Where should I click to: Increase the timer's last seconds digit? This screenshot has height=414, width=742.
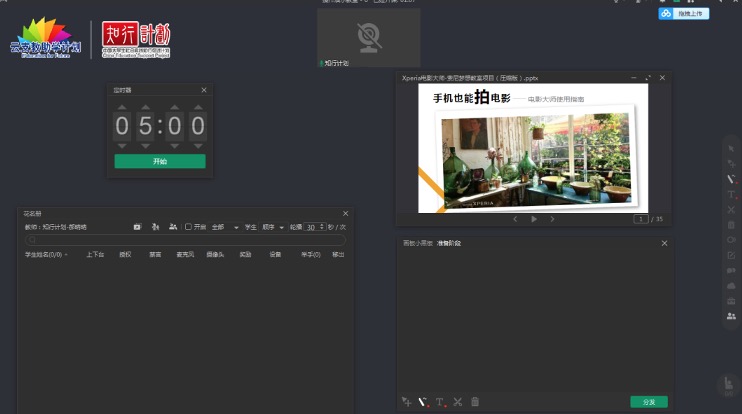coord(198,107)
